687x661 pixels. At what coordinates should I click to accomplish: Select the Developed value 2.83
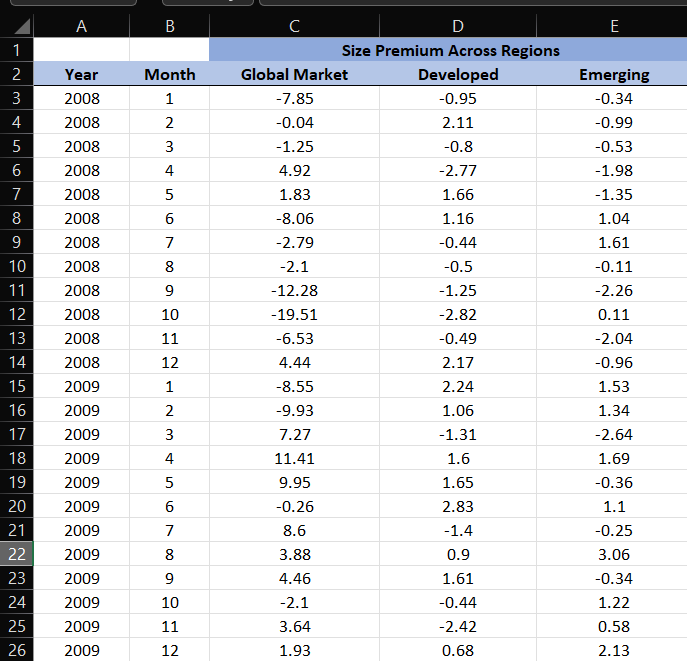(x=458, y=506)
